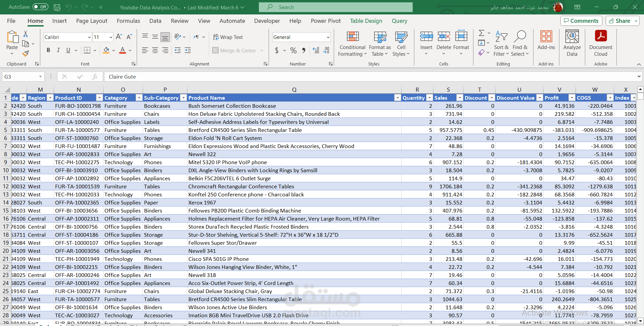Click the Paste clipboard icon
Image resolution: width=644 pixels, height=326 pixels.
tap(12, 37)
